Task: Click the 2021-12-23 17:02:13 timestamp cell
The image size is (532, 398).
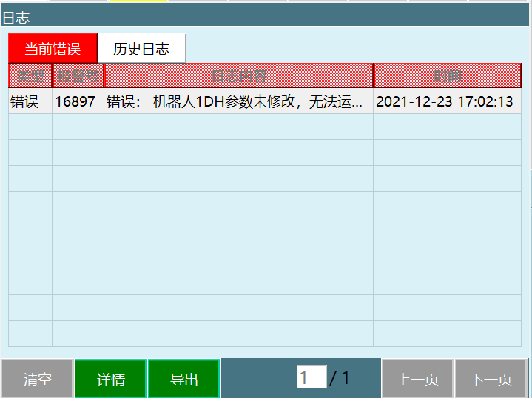Action: click(445, 101)
